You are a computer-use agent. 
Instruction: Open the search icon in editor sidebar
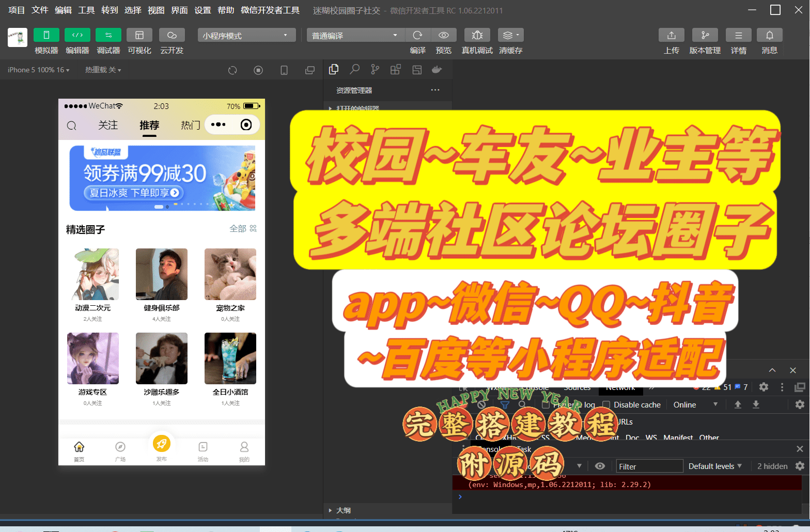[354, 69]
